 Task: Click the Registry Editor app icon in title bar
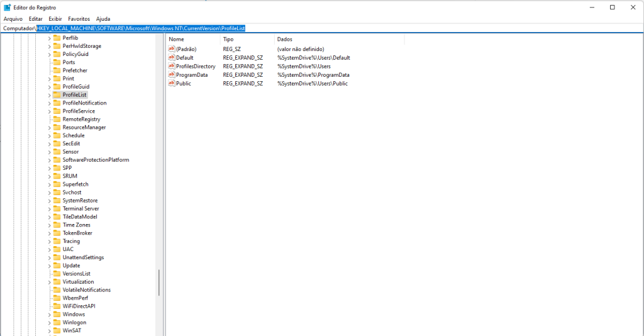click(7, 7)
